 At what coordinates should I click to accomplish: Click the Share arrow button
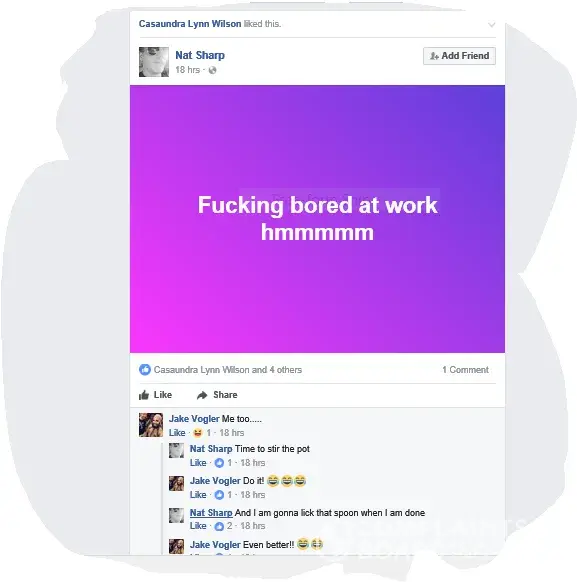tap(217, 395)
